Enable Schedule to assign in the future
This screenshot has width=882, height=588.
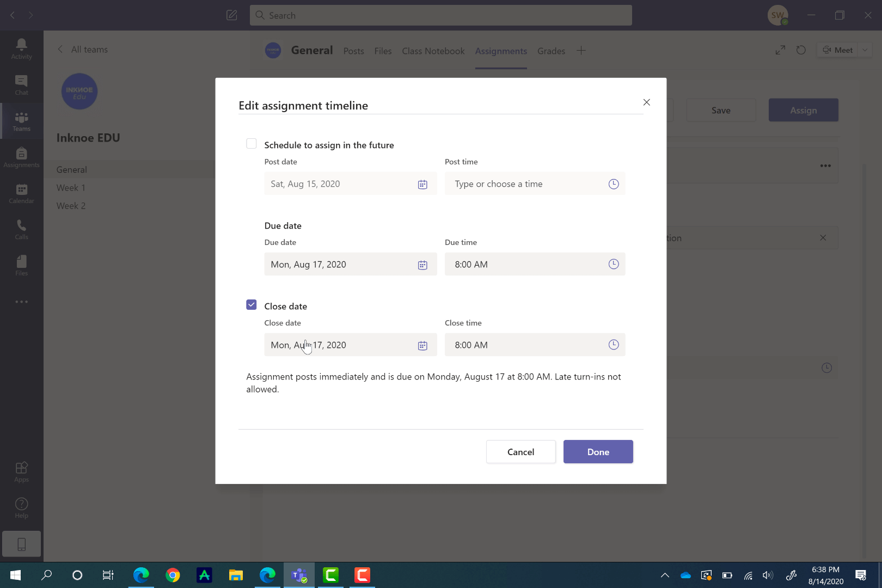click(251, 143)
